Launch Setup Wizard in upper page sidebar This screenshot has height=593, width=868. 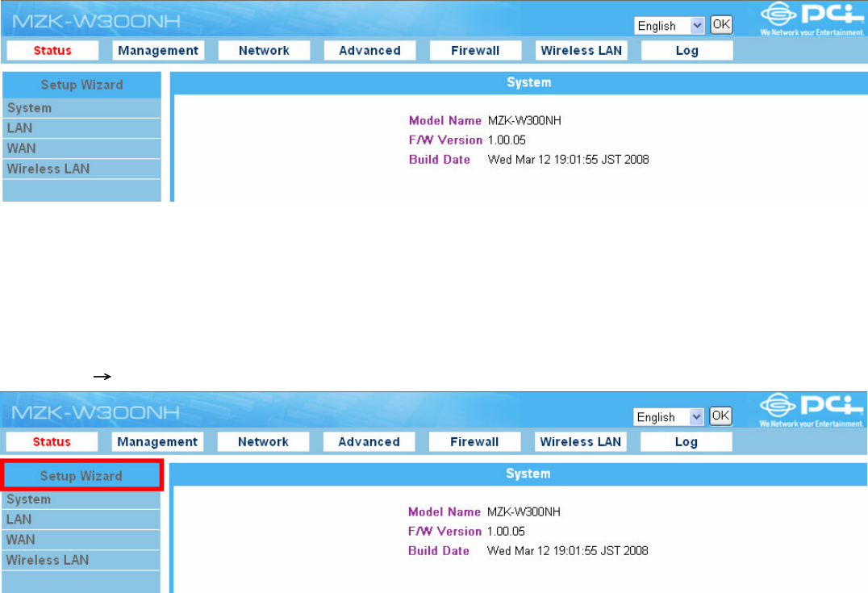click(x=82, y=85)
